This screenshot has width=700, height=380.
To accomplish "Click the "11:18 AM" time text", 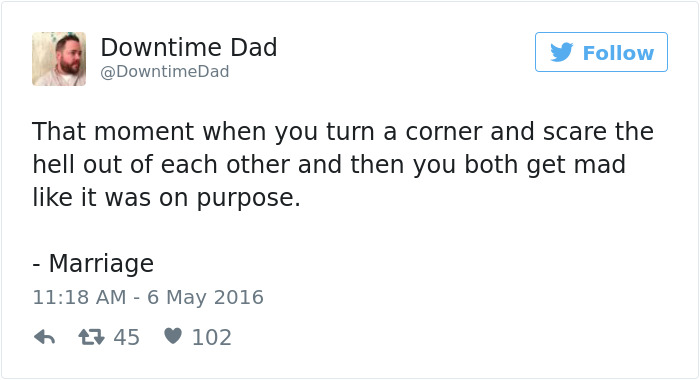I will (x=79, y=297).
